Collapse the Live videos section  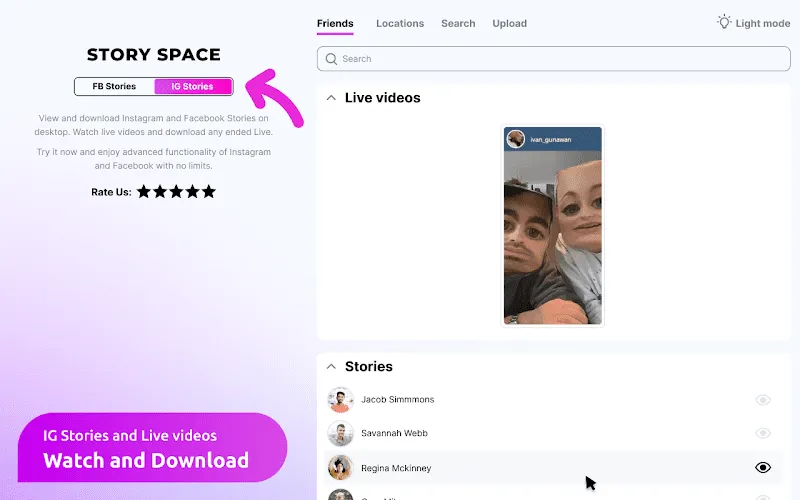coord(331,98)
